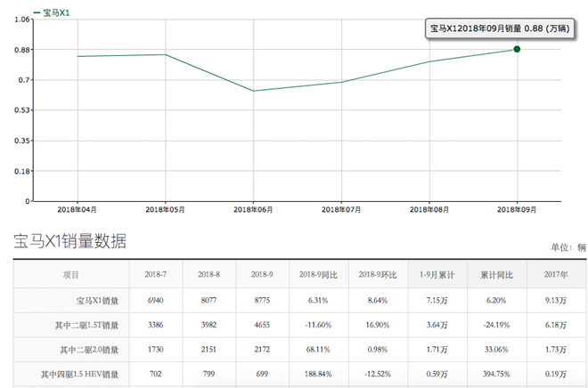This screenshot has width=588, height=388.
Task: Select the 2017年 column header
Action: click(x=556, y=274)
